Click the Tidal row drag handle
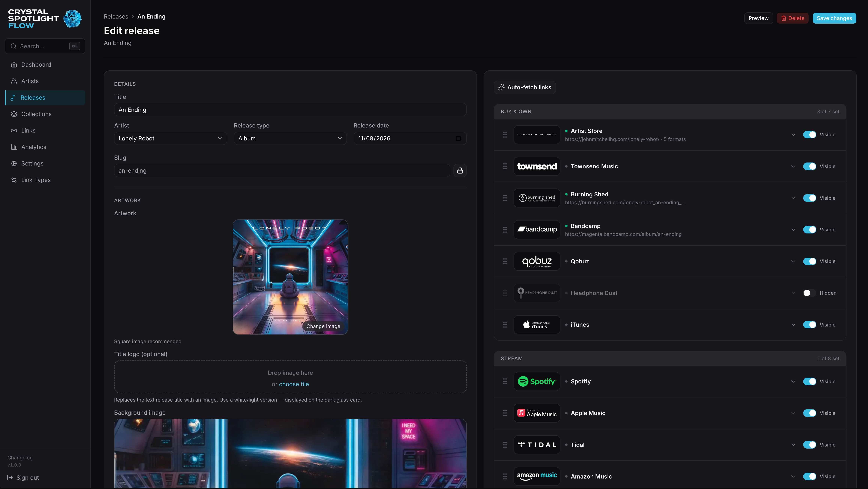 click(x=505, y=445)
